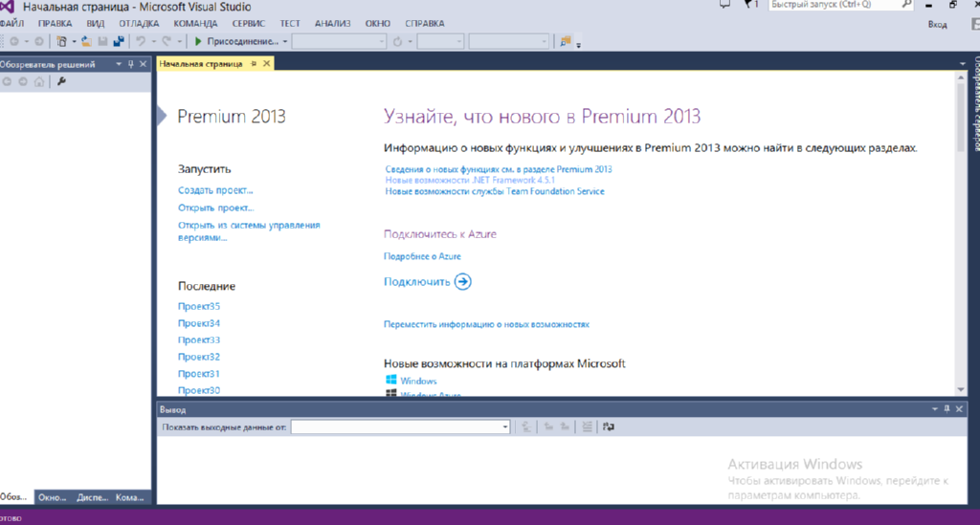Open the КОМАНДА menu

coord(195,24)
